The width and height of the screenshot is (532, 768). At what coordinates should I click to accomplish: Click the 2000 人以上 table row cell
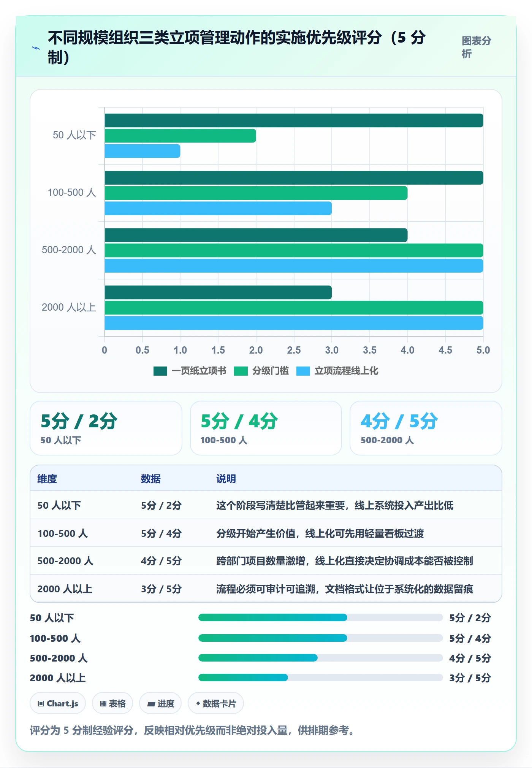[65, 589]
